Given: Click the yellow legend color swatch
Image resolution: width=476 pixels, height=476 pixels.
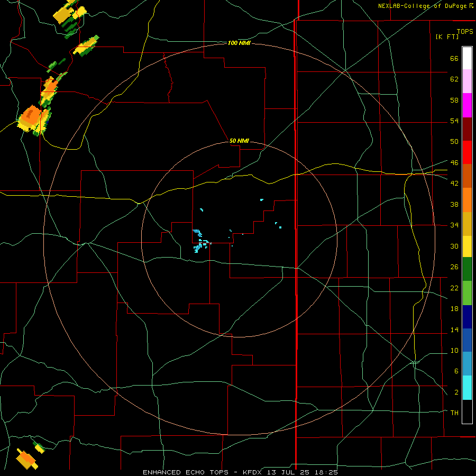Looking at the screenshot, I should [x=467, y=246].
